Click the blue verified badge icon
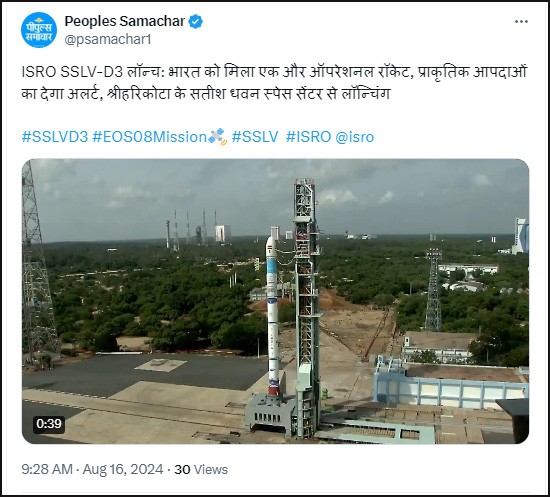 click(195, 21)
